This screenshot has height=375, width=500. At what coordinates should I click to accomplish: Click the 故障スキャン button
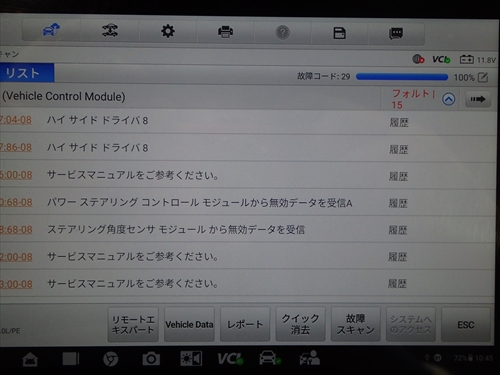coord(356,324)
